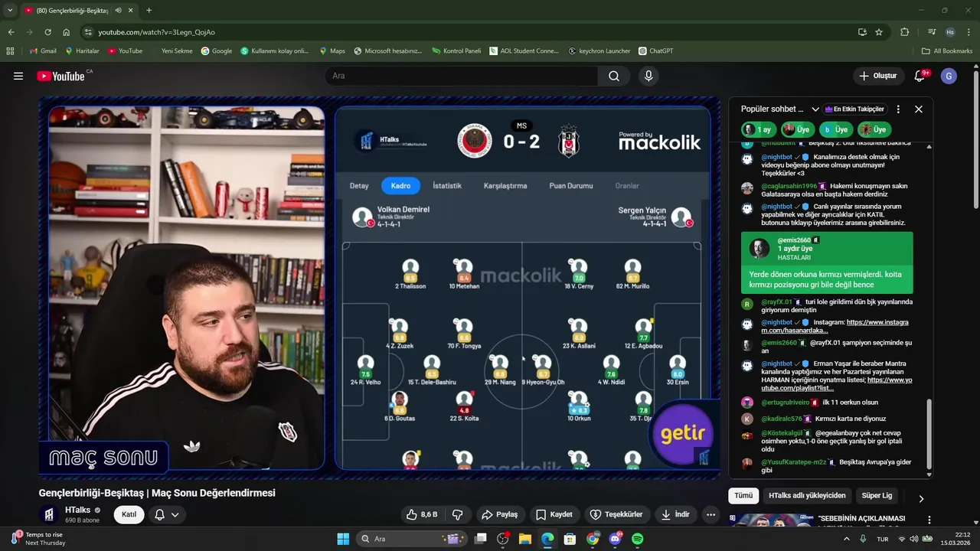Click the live chat scrollbar
The image size is (980, 551).
pyautogui.click(x=929, y=434)
